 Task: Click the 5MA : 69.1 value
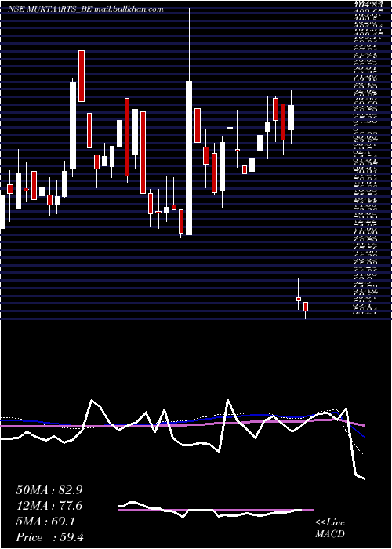[45, 522]
